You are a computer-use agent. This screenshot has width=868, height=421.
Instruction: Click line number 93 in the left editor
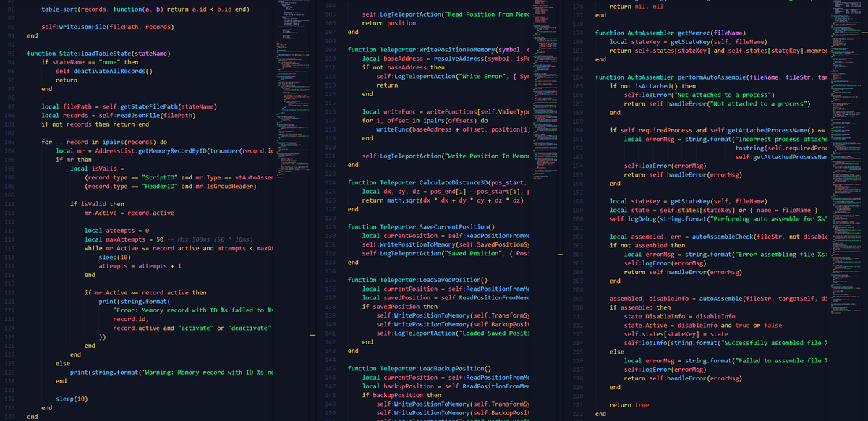click(x=10, y=54)
